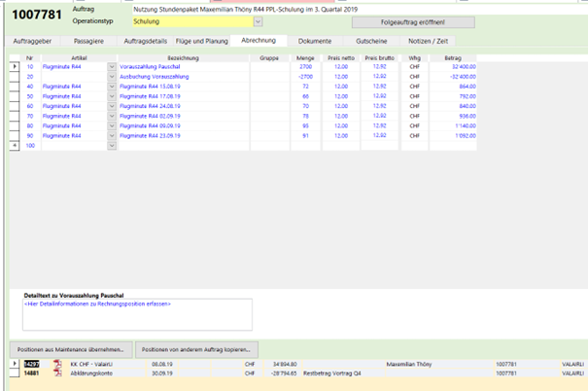The image size is (588, 391).
Task: Open the PDF icon for document 14297
Action: click(x=57, y=363)
